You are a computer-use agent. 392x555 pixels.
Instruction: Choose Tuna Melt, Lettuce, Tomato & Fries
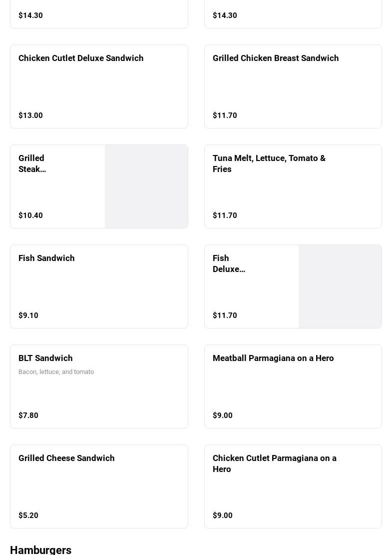tap(269, 163)
